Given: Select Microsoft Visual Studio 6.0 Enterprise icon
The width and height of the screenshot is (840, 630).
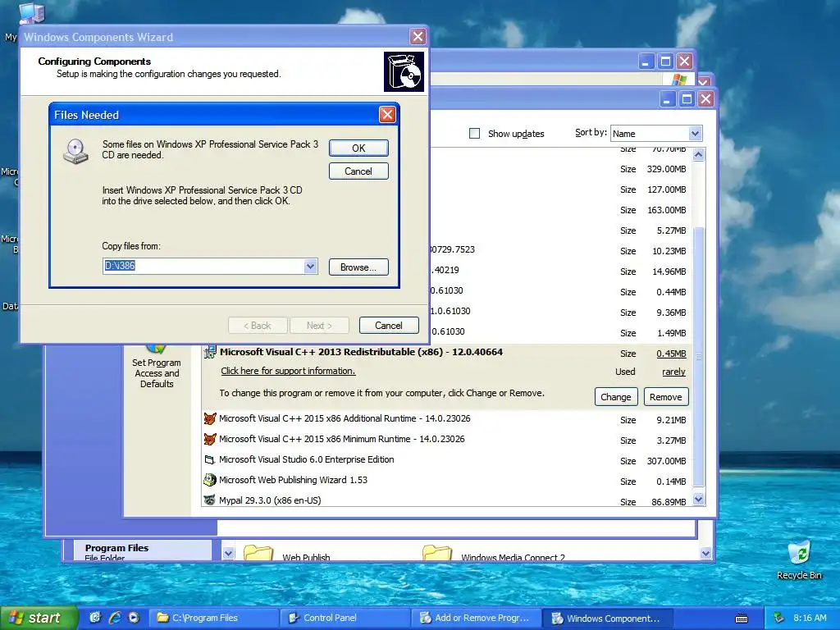Looking at the screenshot, I should coord(210,459).
